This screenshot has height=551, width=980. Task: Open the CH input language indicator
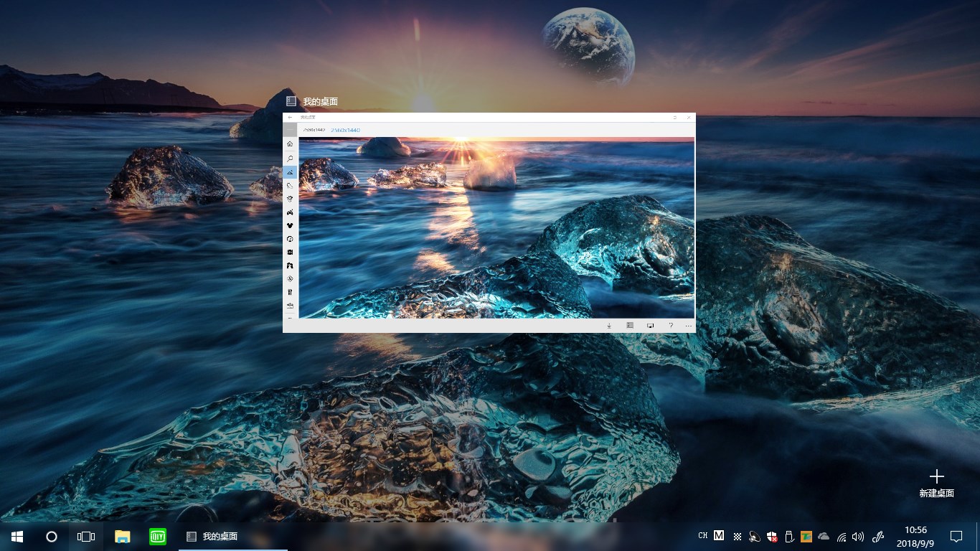(703, 536)
